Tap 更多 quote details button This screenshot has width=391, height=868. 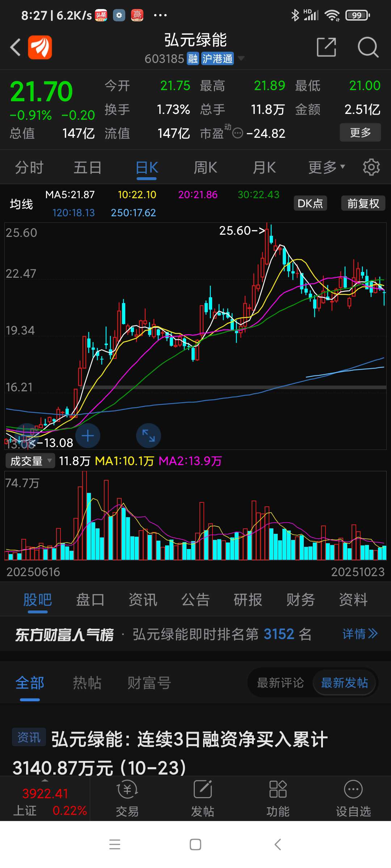(360, 132)
